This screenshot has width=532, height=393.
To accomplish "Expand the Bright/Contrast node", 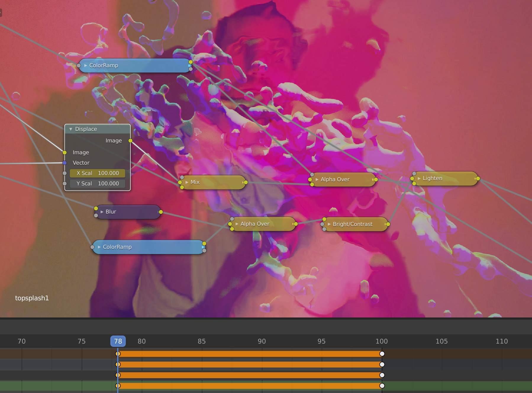I will pos(329,224).
